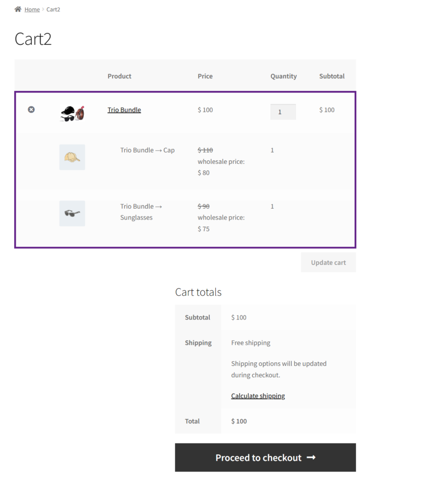
Task: Remove Trio Bundle with the X icon
Action: coord(31,110)
